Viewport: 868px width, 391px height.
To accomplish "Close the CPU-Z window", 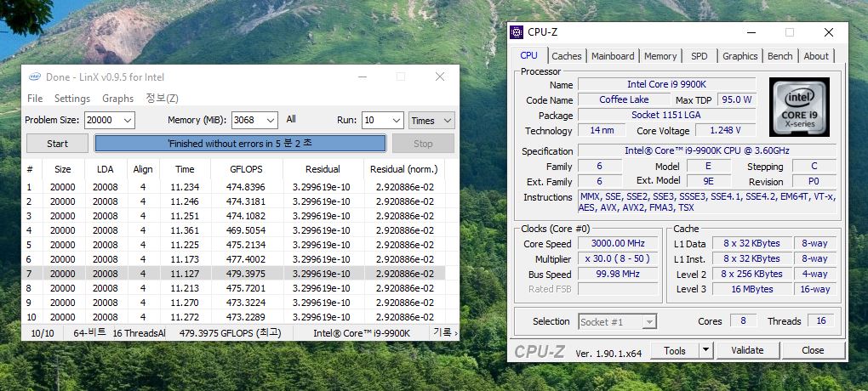I will [828, 32].
